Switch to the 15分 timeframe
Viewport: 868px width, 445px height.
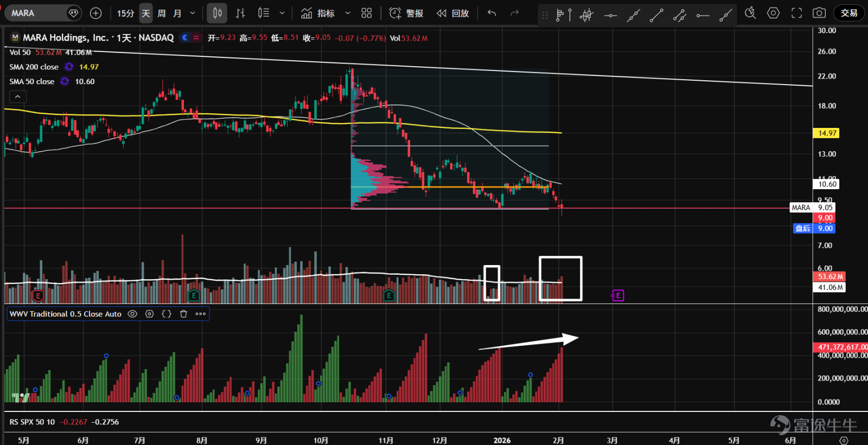[125, 13]
